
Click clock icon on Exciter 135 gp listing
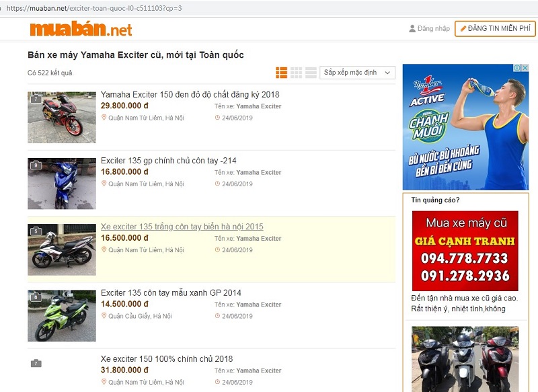point(217,184)
